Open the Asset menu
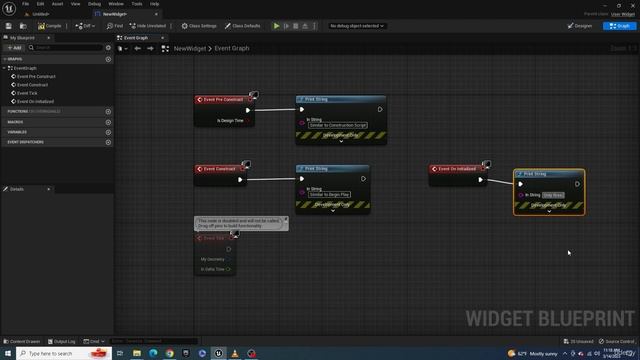This screenshot has height=360, width=640. pos(57,4)
